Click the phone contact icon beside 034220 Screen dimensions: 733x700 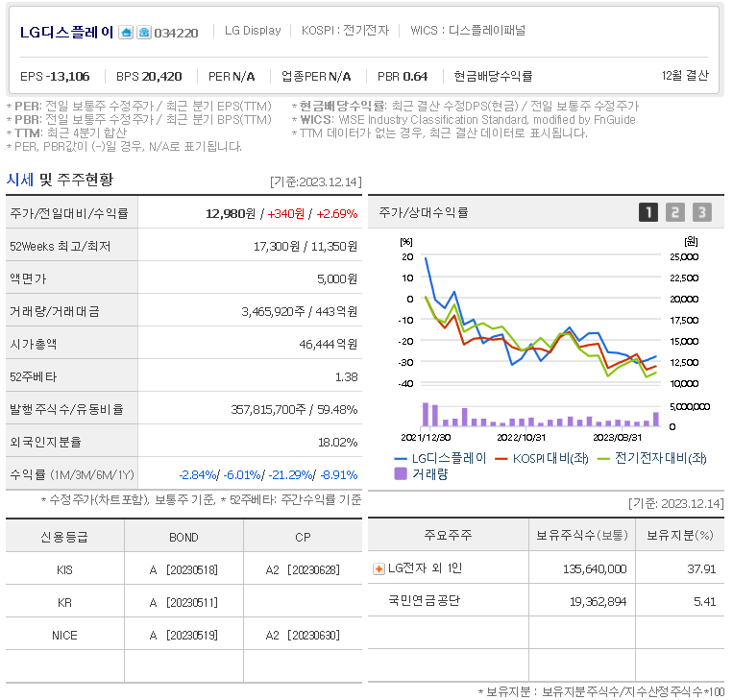pos(144,33)
